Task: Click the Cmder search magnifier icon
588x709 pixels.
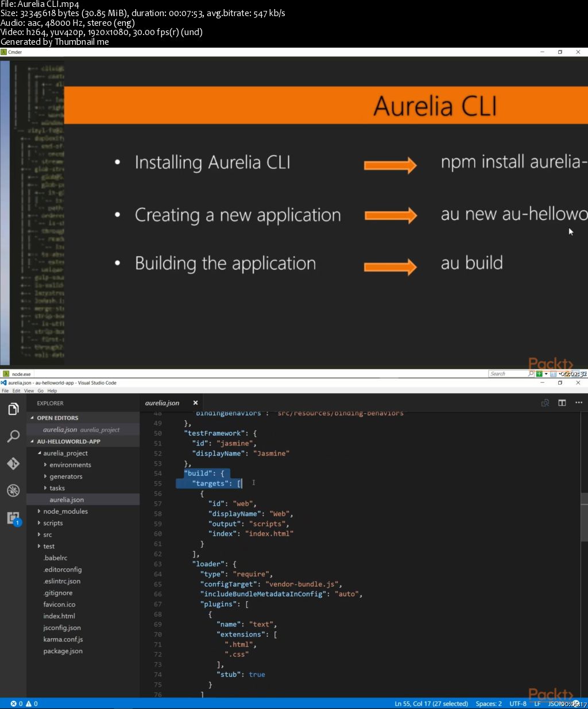Action: [531, 374]
